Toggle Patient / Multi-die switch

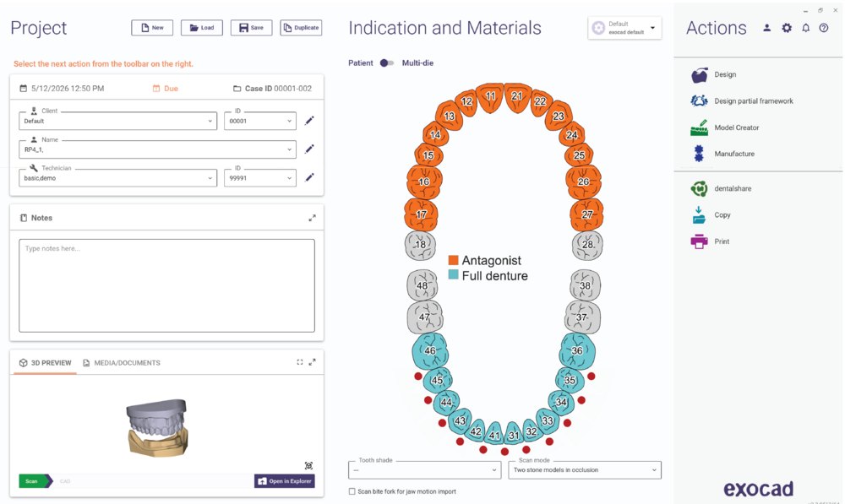[387, 63]
